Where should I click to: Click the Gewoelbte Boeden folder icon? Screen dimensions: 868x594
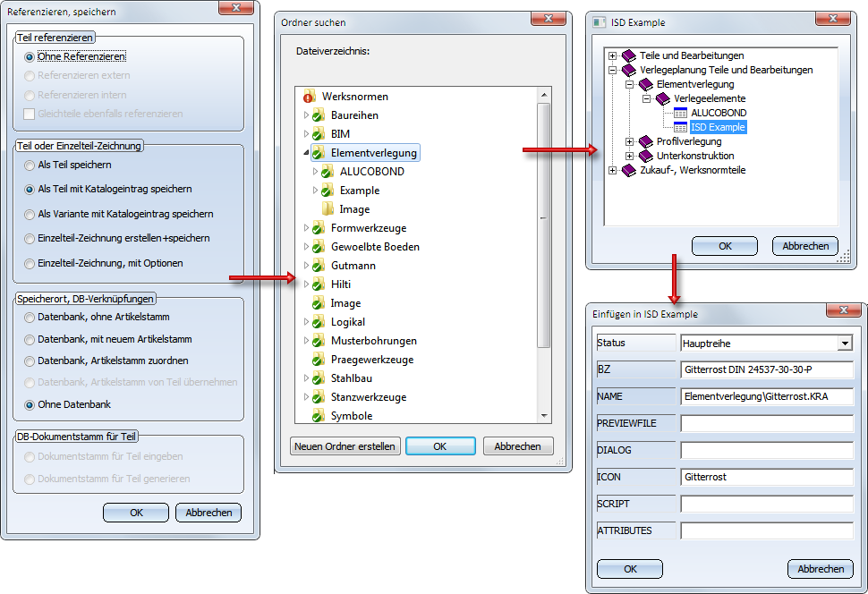(x=319, y=248)
